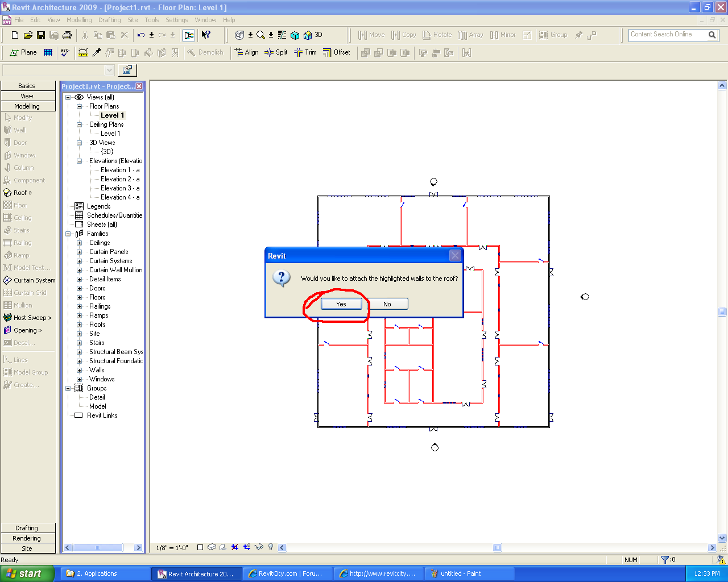The height and width of the screenshot is (582, 728).
Task: Click the Project Browser horizontal scrollbar thumb
Action: (98, 548)
